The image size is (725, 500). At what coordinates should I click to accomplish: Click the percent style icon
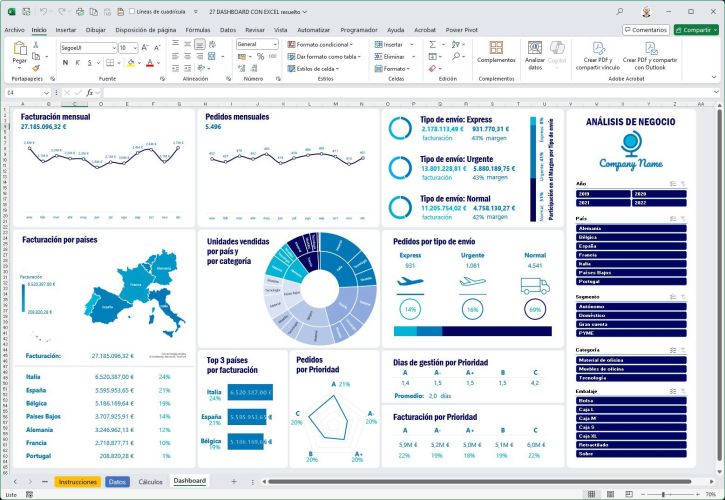point(260,56)
